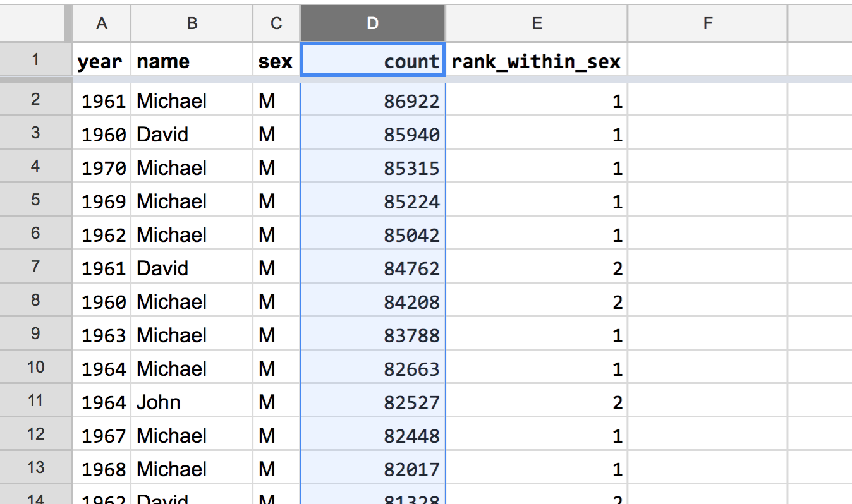The height and width of the screenshot is (504, 852).
Task: Click rank cell '1' in row 2
Action: pos(537,100)
